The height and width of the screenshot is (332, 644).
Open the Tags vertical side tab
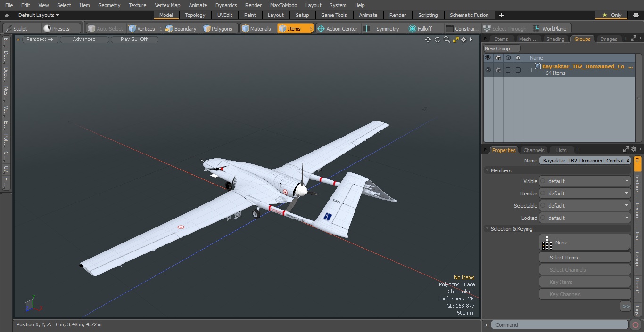[x=637, y=309]
